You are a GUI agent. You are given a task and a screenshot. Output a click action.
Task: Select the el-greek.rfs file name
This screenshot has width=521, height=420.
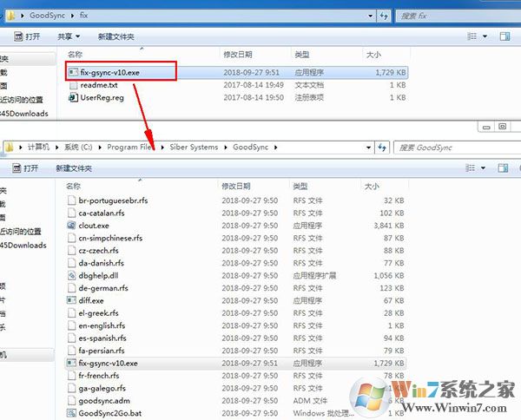[98, 312]
